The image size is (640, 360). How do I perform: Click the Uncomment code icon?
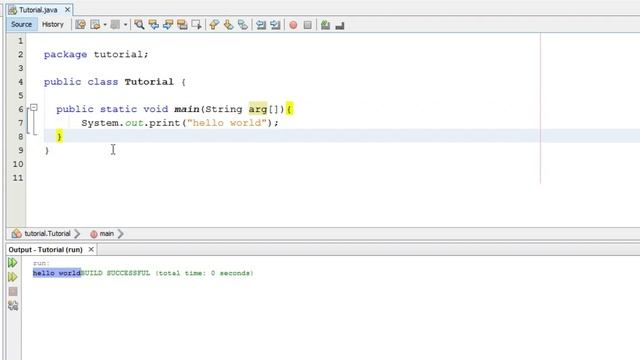pos(340,25)
